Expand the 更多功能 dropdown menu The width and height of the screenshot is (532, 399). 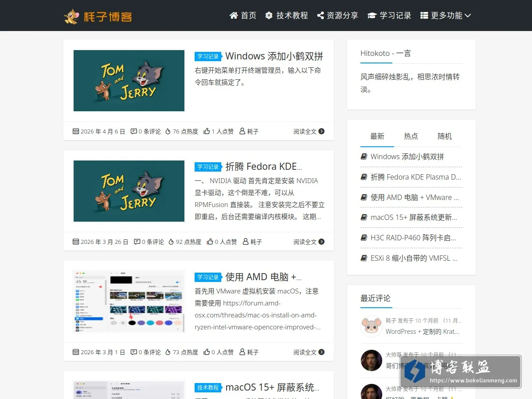[x=446, y=16]
